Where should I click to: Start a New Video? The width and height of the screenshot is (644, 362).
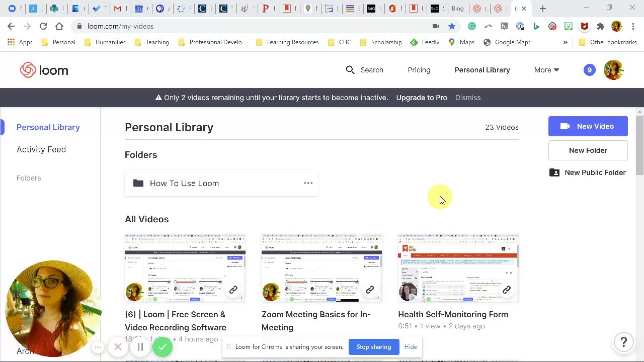pos(588,126)
